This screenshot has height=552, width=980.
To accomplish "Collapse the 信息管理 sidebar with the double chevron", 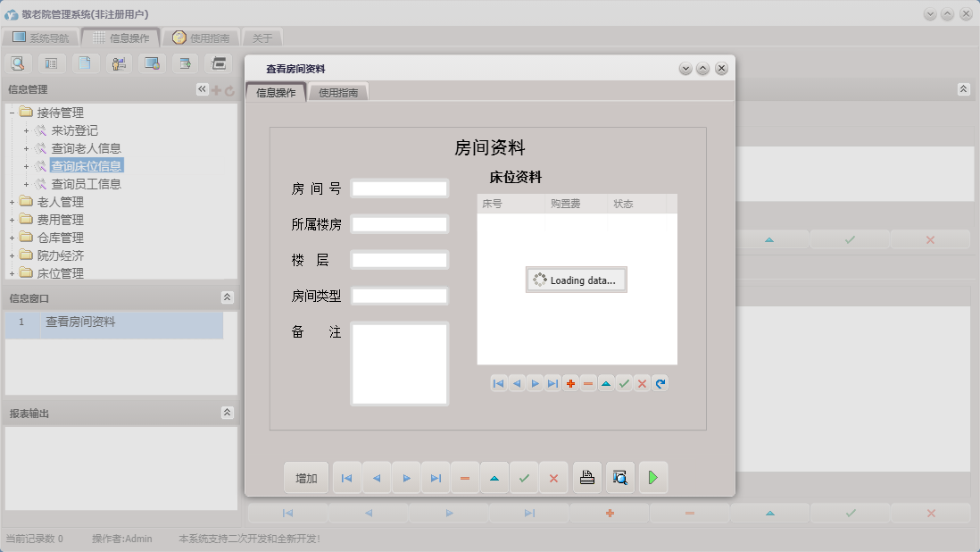I will pyautogui.click(x=202, y=88).
